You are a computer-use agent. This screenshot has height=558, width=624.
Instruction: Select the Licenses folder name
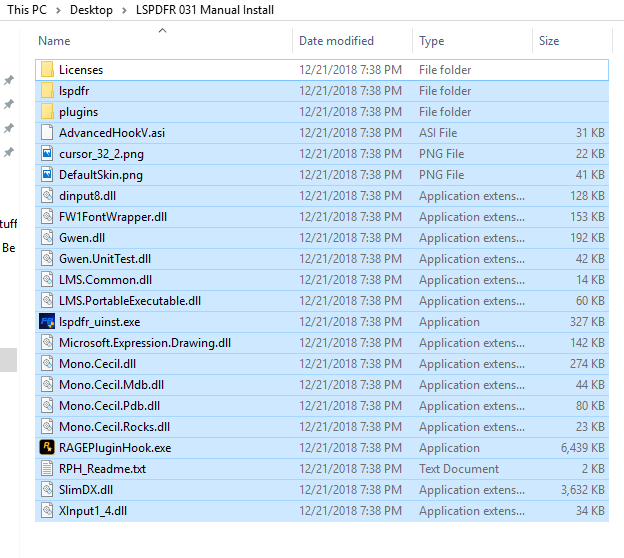coord(81,70)
